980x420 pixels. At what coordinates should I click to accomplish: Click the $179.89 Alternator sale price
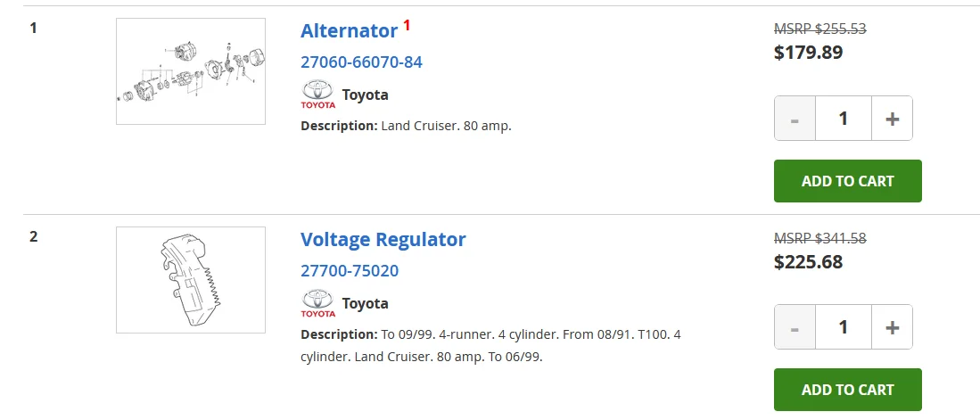click(808, 53)
